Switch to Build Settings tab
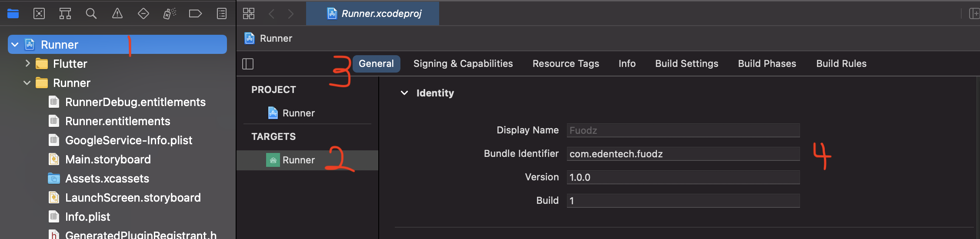Image resolution: width=980 pixels, height=239 pixels. coord(687,63)
